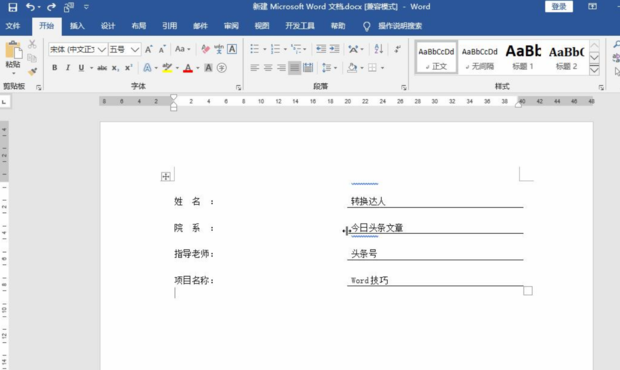This screenshot has width=620, height=370.
Task: Sort the selected text
Action: [378, 49]
